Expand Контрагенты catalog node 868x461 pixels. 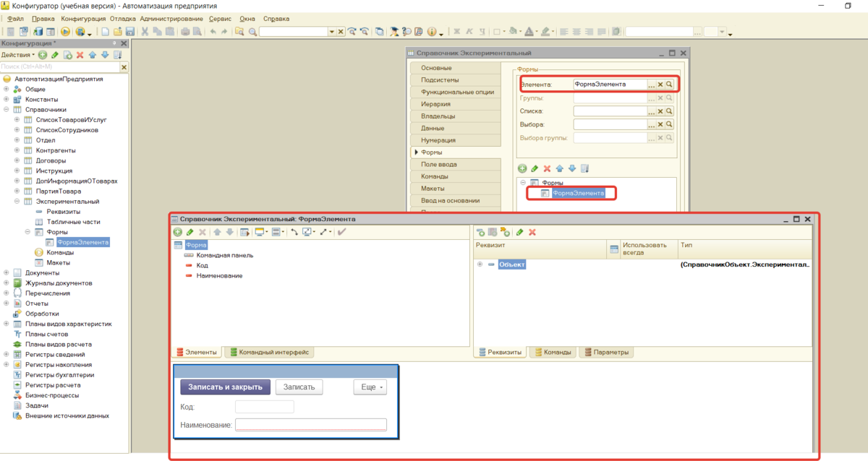tap(17, 150)
